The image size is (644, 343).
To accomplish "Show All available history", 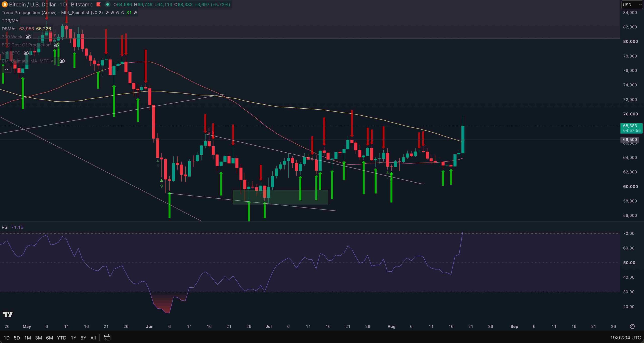I will (93, 338).
